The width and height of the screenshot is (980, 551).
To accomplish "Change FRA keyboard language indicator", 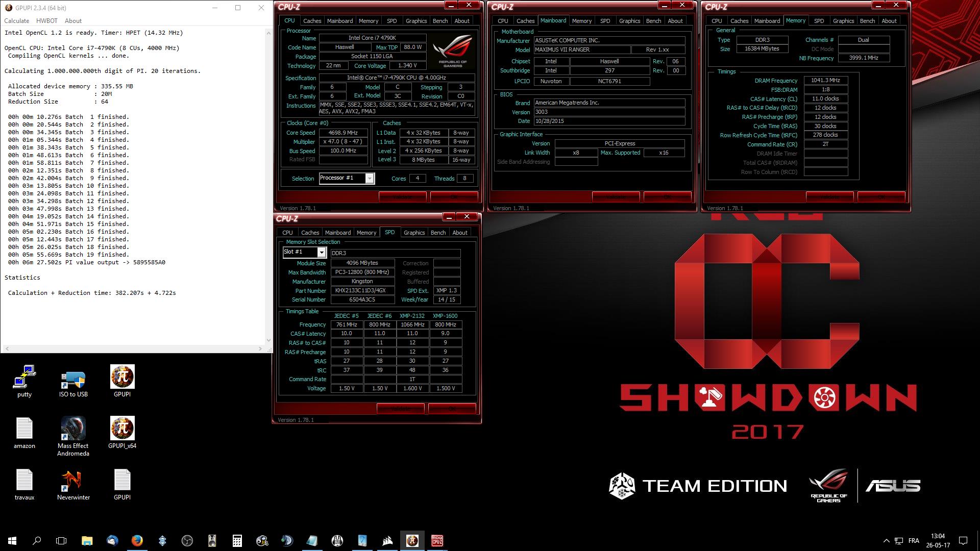I will pos(914,540).
